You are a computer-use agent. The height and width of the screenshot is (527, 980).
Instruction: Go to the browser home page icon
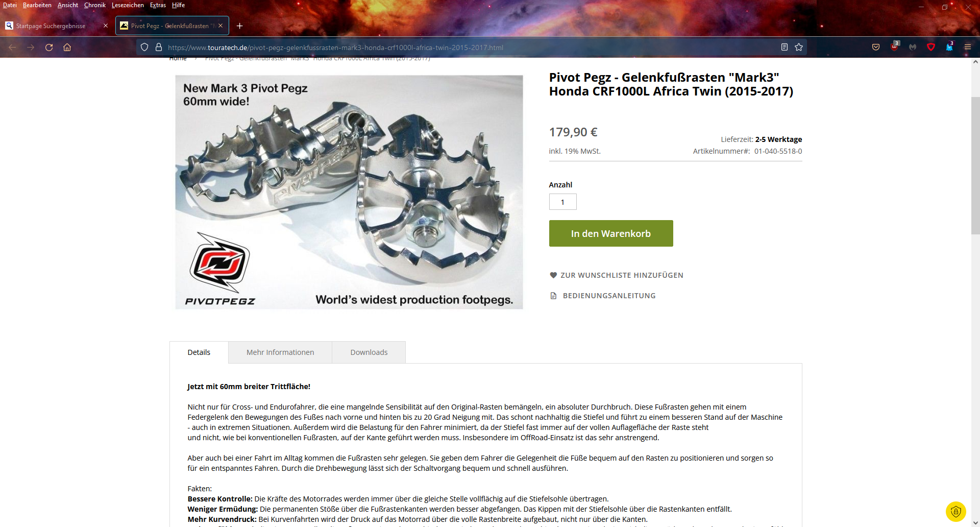pos(67,47)
